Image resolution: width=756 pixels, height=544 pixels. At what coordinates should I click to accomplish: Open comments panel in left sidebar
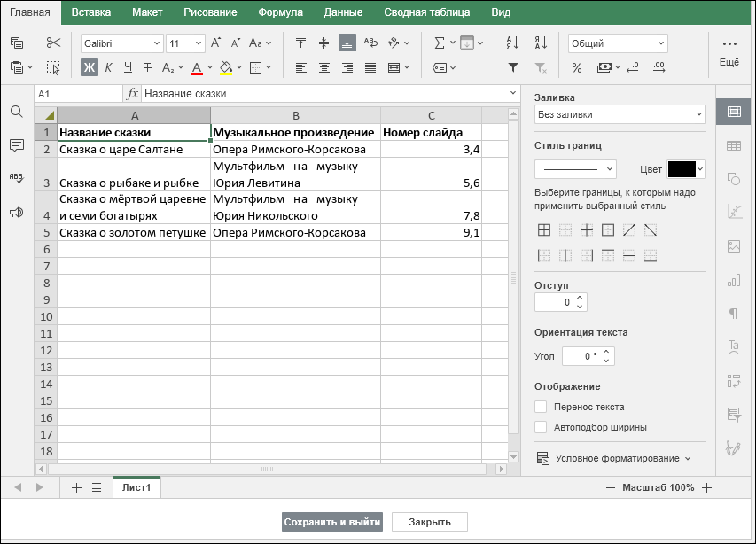click(x=16, y=145)
